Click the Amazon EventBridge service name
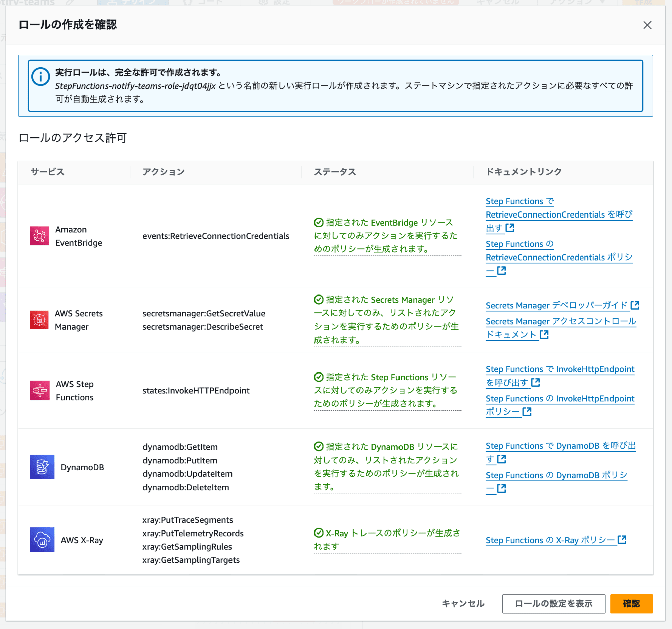 click(79, 236)
